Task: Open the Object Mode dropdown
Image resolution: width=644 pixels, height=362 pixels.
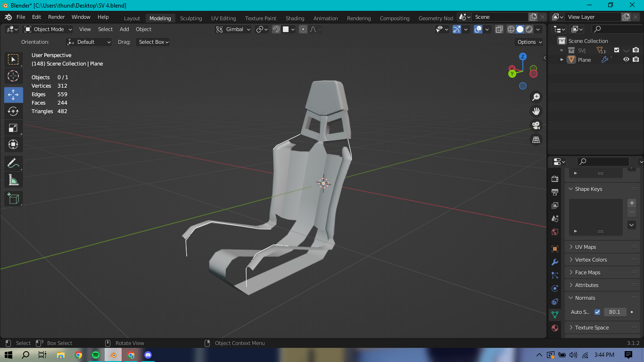Action: pyautogui.click(x=48, y=29)
